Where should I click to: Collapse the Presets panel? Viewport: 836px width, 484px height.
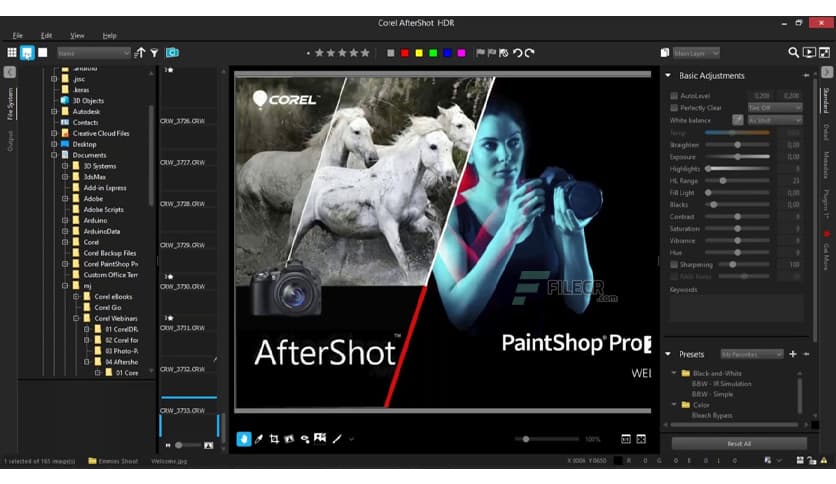[x=668, y=354]
